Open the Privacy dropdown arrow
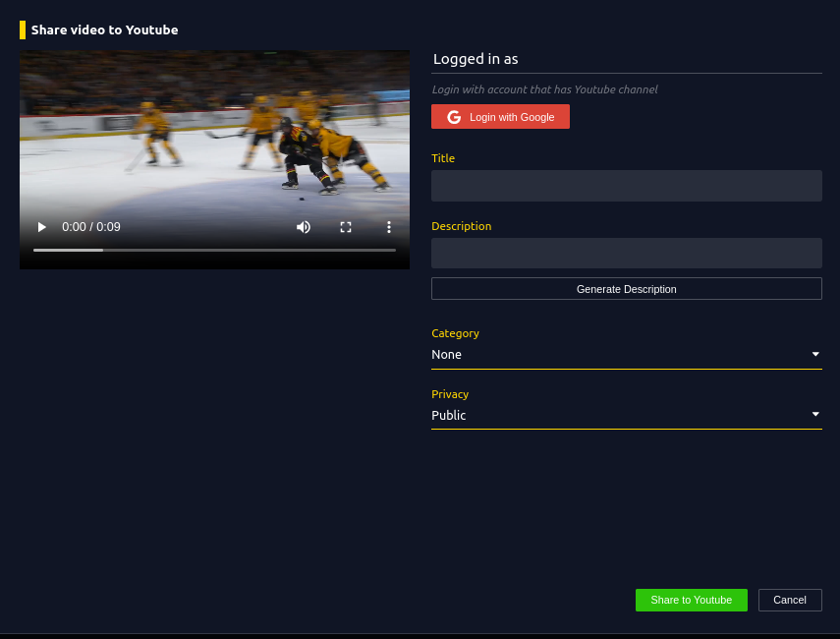The width and height of the screenshot is (840, 639). pos(814,415)
